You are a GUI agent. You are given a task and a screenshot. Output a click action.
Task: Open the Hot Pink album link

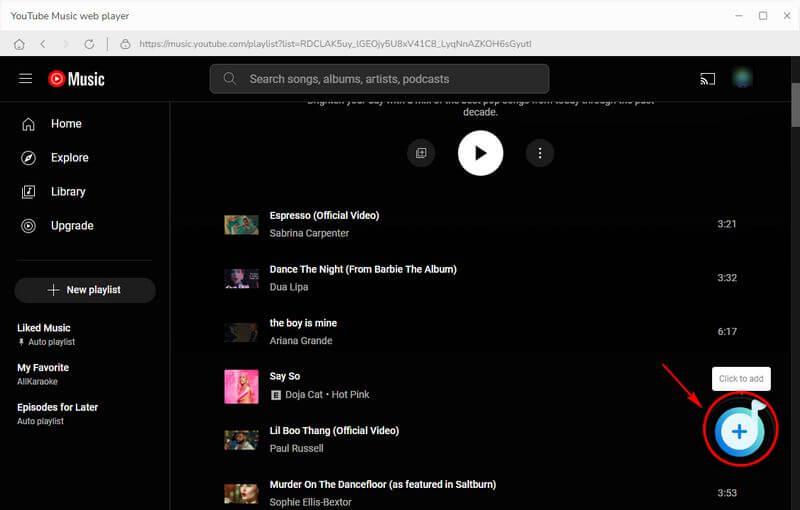pyautogui.click(x=351, y=394)
